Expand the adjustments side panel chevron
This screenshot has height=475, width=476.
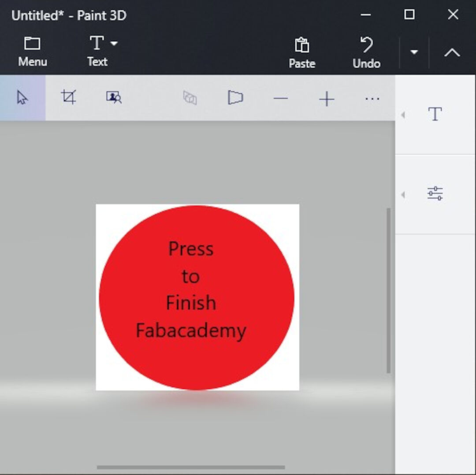click(x=403, y=195)
